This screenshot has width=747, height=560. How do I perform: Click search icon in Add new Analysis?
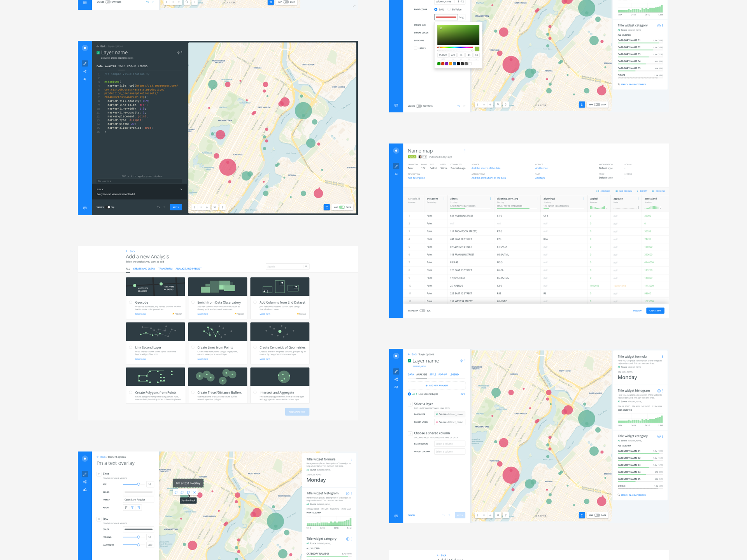pyautogui.click(x=306, y=266)
